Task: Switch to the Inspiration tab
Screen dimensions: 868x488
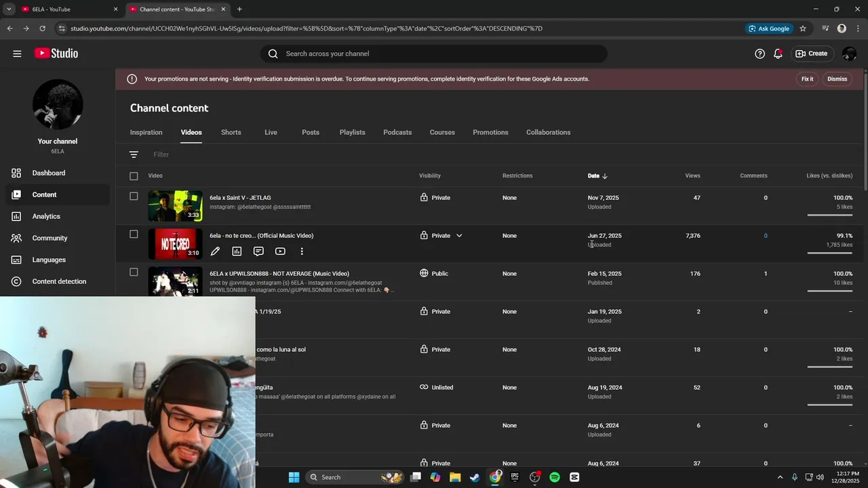Action: (x=146, y=132)
